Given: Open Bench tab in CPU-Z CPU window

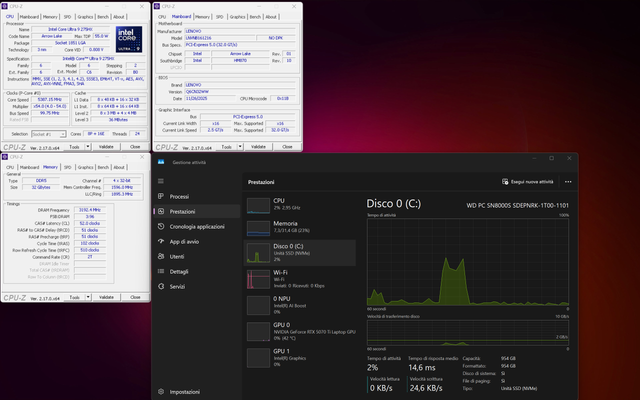Looking at the screenshot, I should point(103,17).
